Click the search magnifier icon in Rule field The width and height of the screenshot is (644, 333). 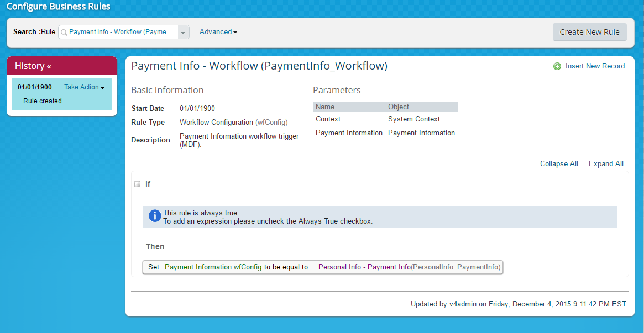click(64, 32)
